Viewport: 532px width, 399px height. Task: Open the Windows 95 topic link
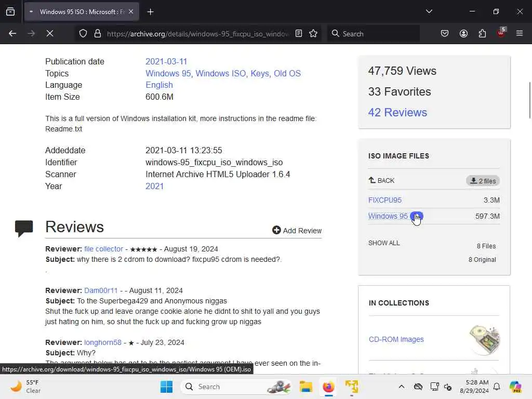pyautogui.click(x=168, y=73)
